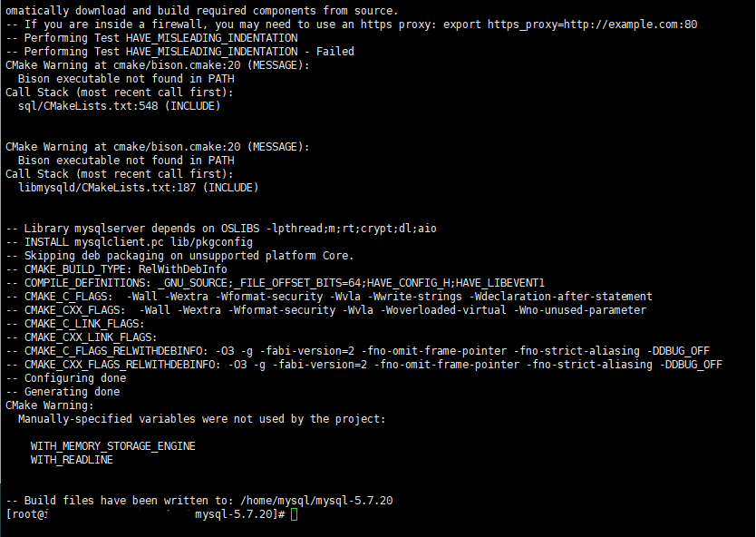Image resolution: width=756 pixels, height=537 pixels.
Task: Click the [root@ shell prompt text
Action: coord(26,514)
